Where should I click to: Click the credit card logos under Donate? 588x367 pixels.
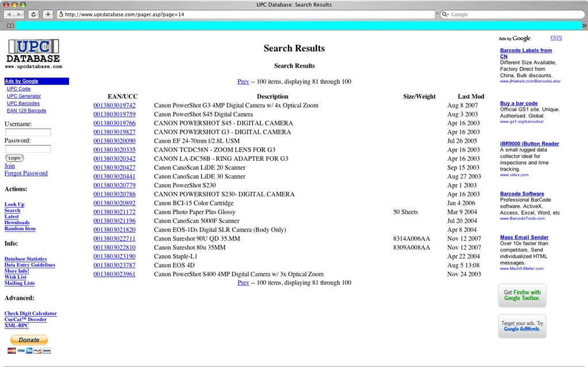pyautogui.click(x=29, y=350)
